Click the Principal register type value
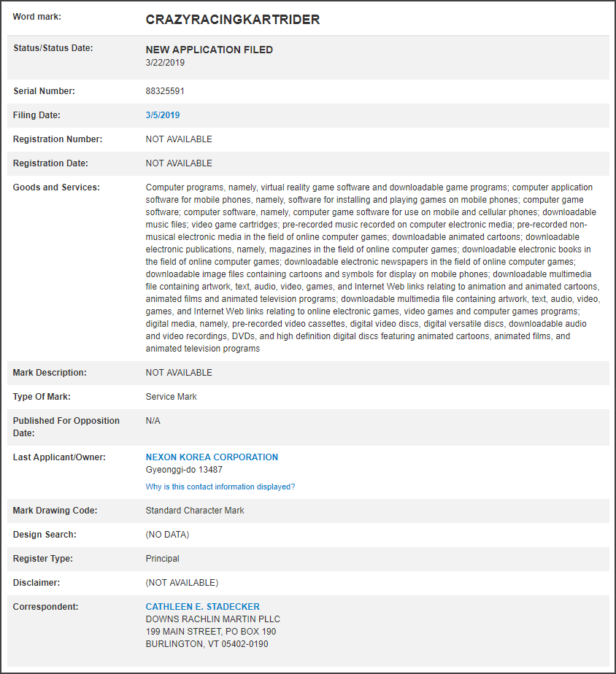This screenshot has height=674, width=616. click(163, 559)
